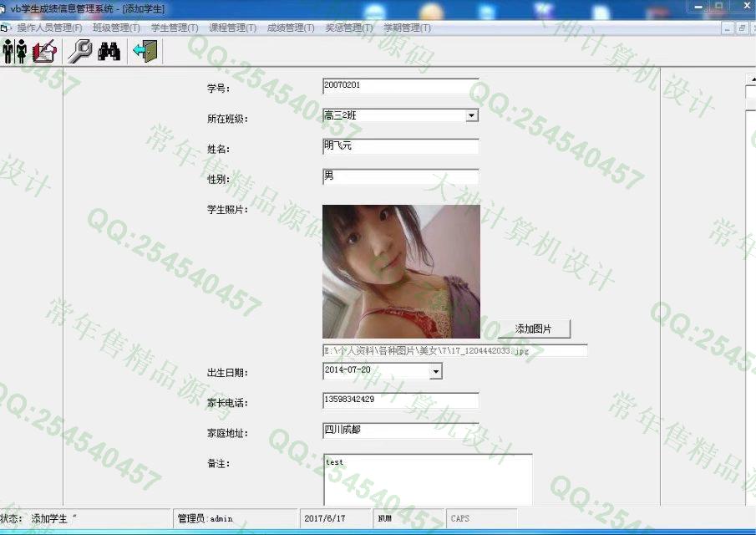This screenshot has height=535, width=756.
Task: Click the 管理员:admin status bar entry
Action: (236, 518)
